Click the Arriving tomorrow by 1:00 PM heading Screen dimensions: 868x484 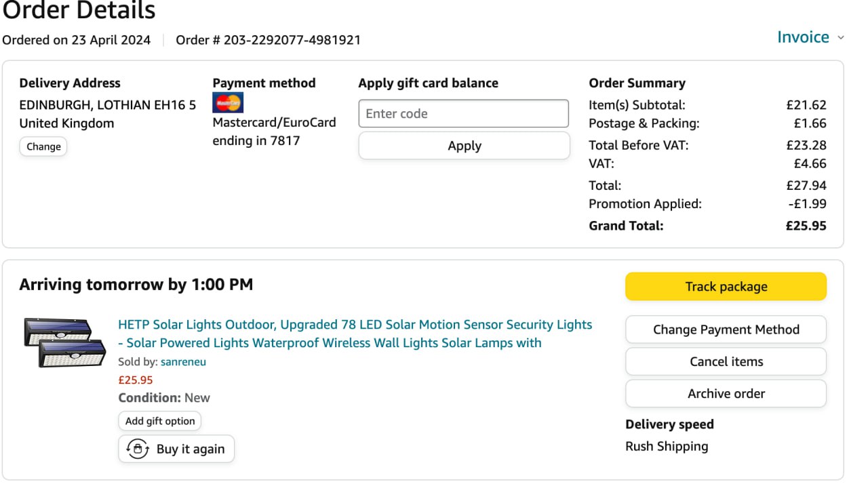136,285
